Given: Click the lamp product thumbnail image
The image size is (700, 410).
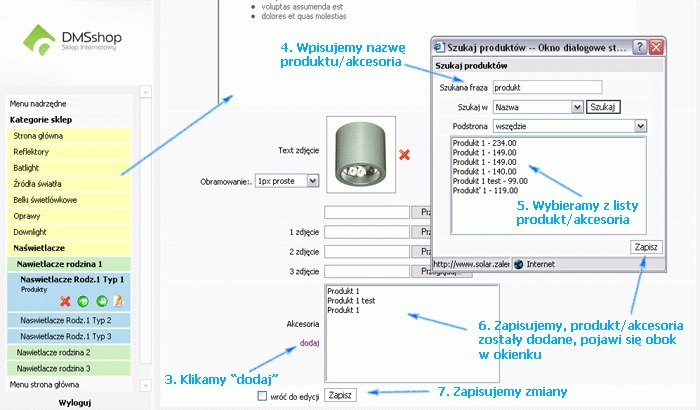Looking at the screenshot, I should (361, 155).
